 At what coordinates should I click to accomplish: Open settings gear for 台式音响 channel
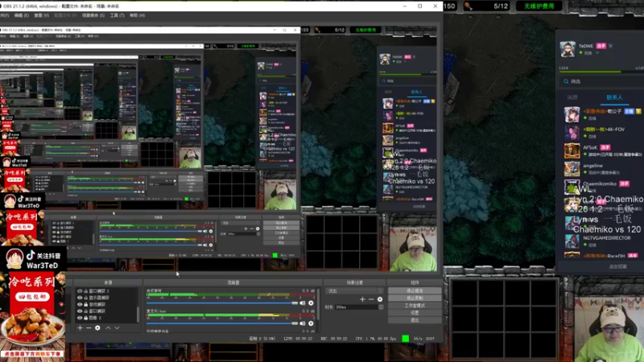pos(311,303)
